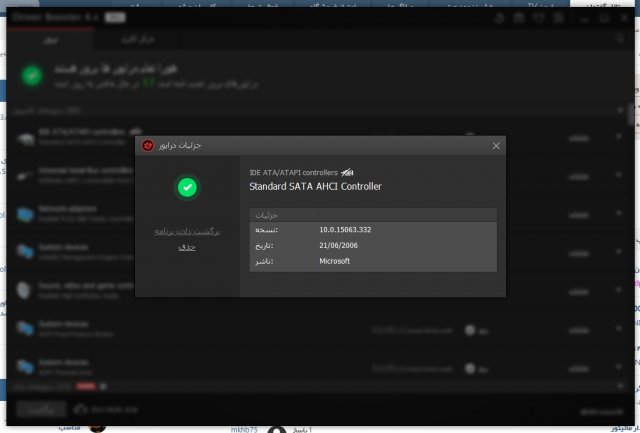The height and width of the screenshot is (433, 640).
Task: Click the حذف uninstall link
Action: coord(187,247)
